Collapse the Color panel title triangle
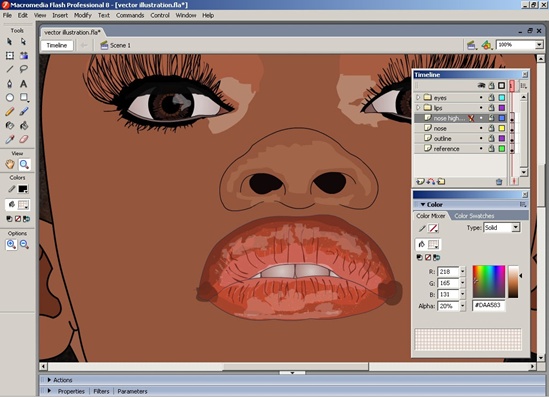The width and height of the screenshot is (549, 397). point(423,204)
